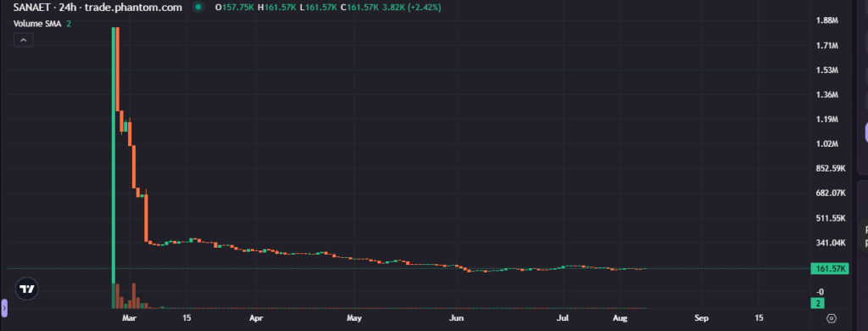868x331 pixels.
Task: Click the Aug label on time axis
Action: pos(620,318)
